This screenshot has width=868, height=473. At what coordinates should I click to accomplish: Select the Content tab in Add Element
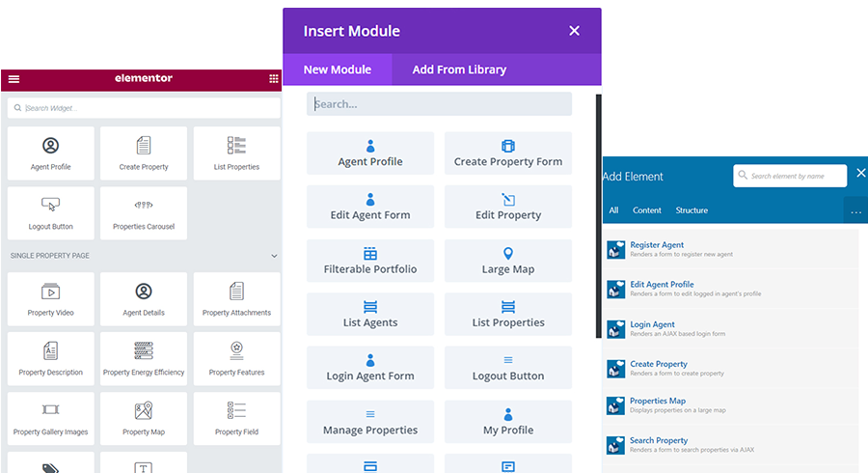646,210
